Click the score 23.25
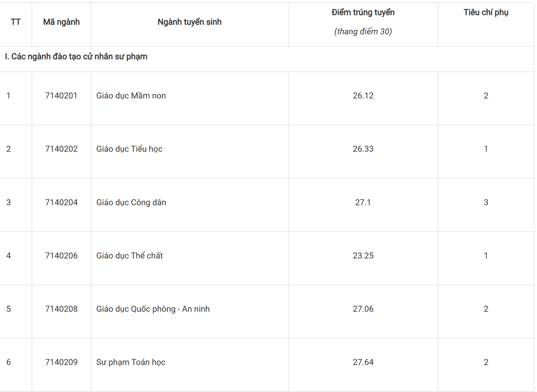537x392 pixels. tap(363, 255)
